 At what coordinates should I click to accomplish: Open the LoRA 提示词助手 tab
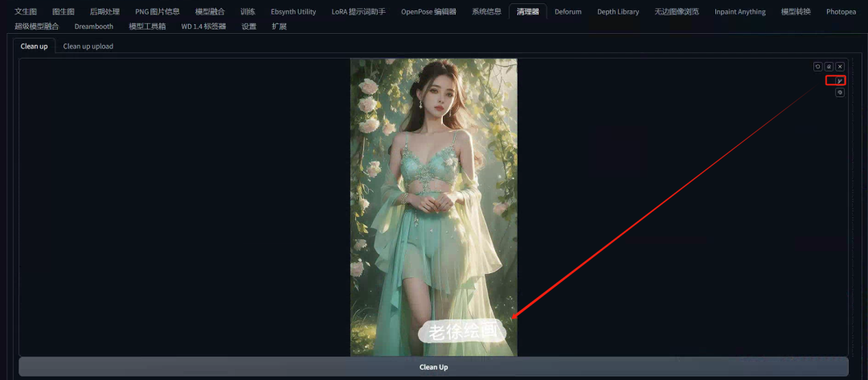pyautogui.click(x=358, y=11)
